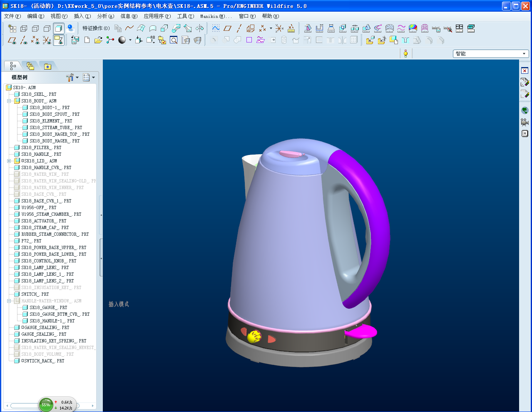The height and width of the screenshot is (412, 532).
Task: Click the datum plane tool icon
Action: tap(227, 28)
